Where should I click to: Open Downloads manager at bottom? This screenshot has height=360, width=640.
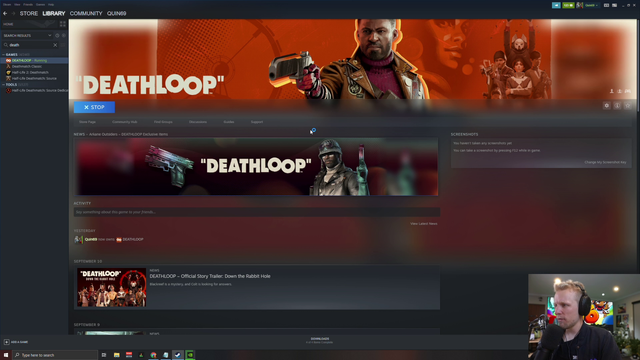click(320, 340)
